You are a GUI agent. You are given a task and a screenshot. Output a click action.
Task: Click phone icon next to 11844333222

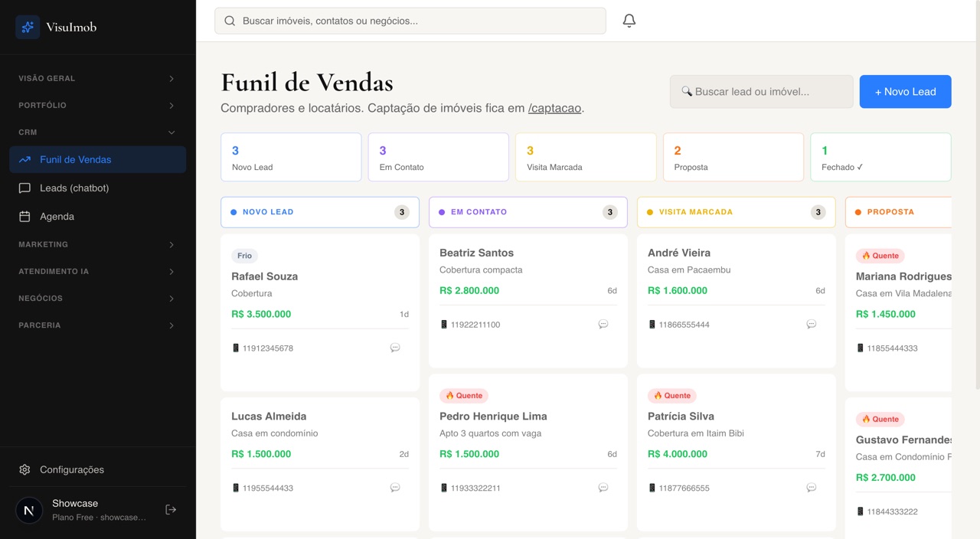[x=861, y=511]
